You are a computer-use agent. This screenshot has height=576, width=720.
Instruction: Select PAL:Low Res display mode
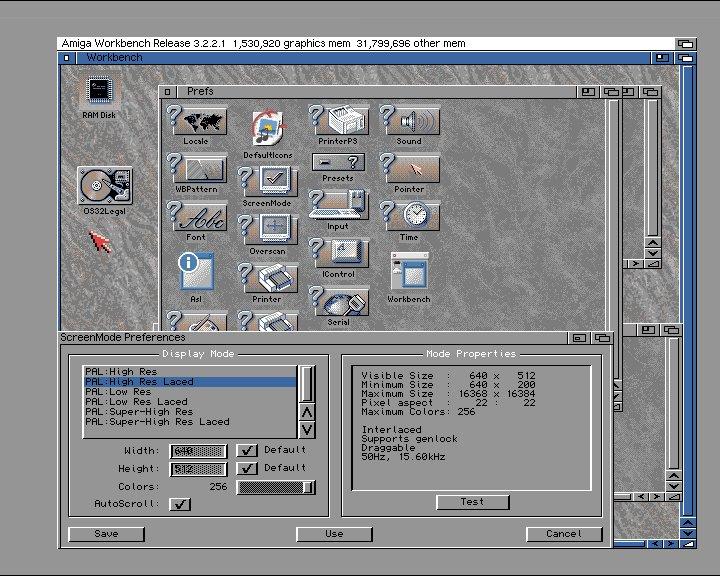click(x=118, y=392)
